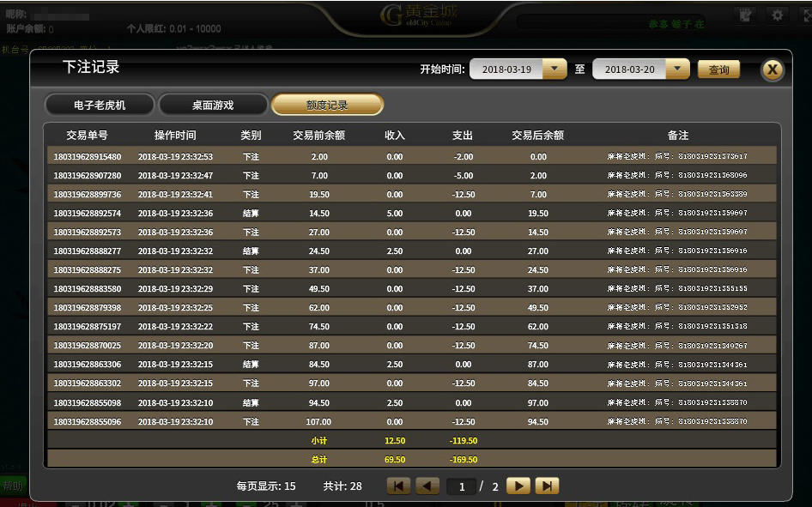812x507 pixels.
Task: Select transaction number 180319628907280
Action: pos(87,175)
